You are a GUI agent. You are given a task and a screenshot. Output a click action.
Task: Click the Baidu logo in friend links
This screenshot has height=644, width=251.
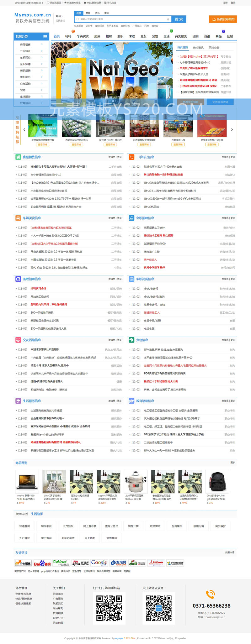(x=42, y=563)
